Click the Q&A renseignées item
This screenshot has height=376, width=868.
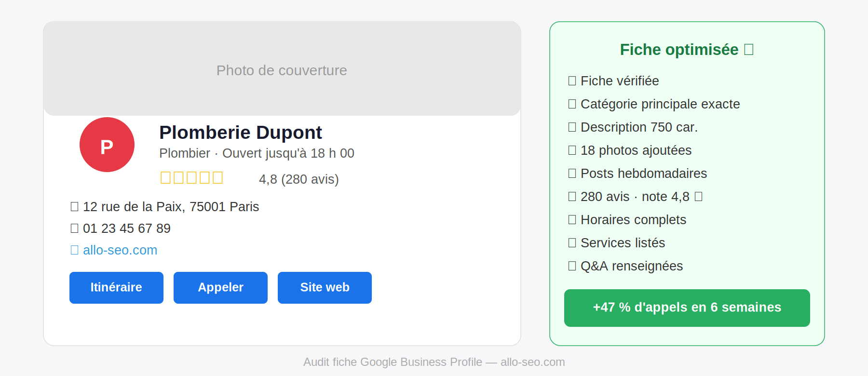625,266
